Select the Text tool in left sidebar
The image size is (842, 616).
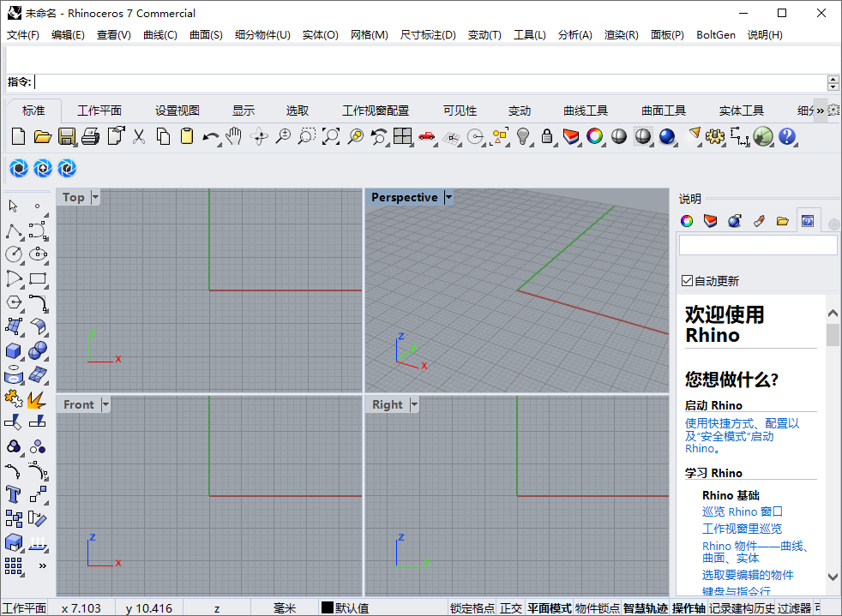(x=14, y=494)
